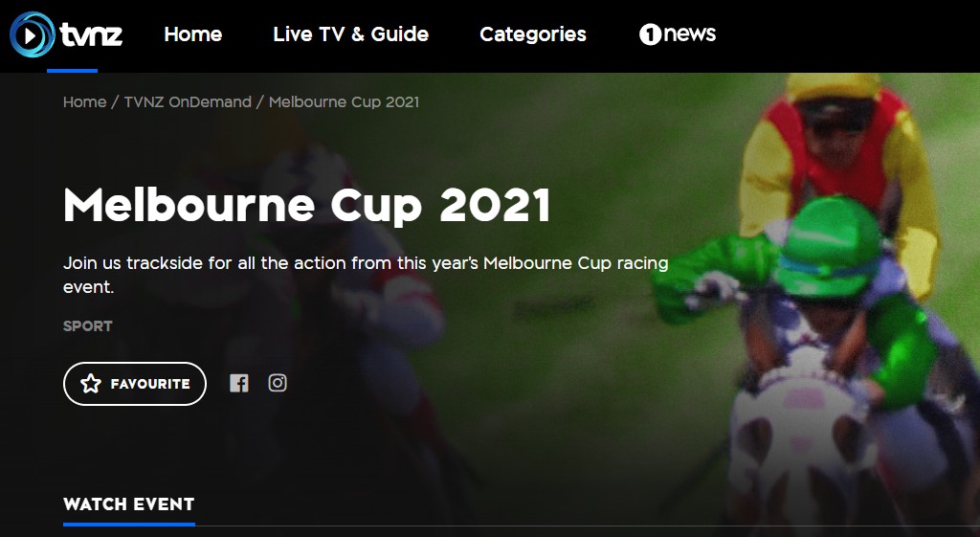Image resolution: width=980 pixels, height=537 pixels.
Task: Go to Home in the breadcrumb
Action: (84, 101)
